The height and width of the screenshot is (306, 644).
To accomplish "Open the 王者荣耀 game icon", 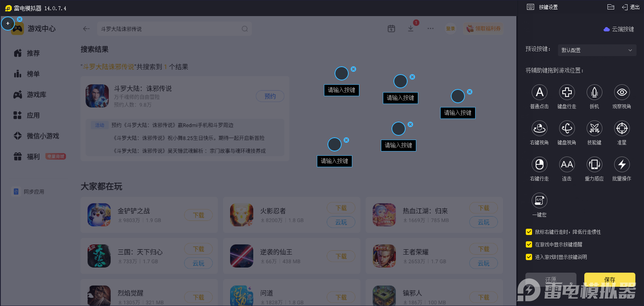I will click(x=384, y=256).
